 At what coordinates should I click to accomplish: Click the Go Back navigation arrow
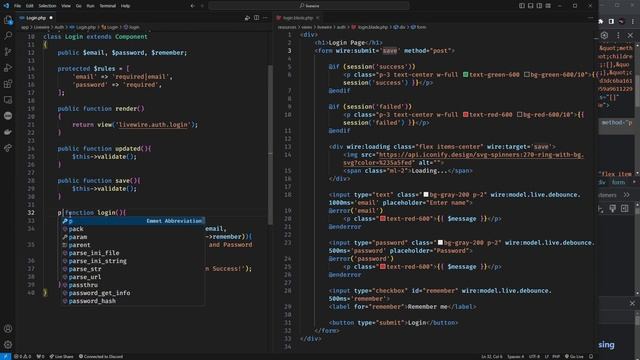[x=193, y=6]
